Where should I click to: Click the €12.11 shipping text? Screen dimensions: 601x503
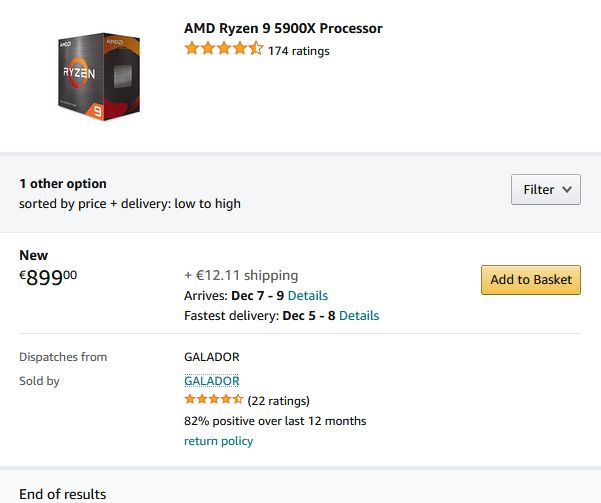241,275
